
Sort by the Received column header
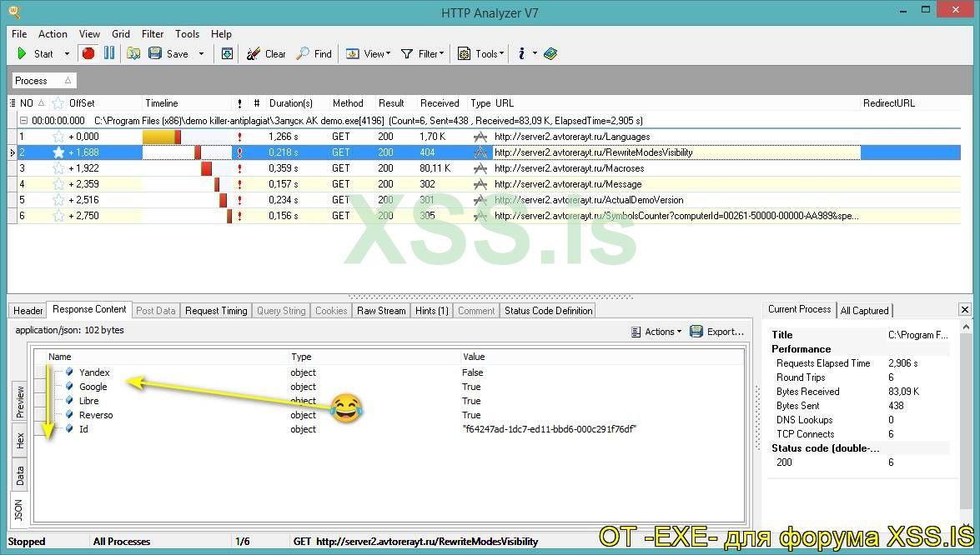click(x=440, y=103)
